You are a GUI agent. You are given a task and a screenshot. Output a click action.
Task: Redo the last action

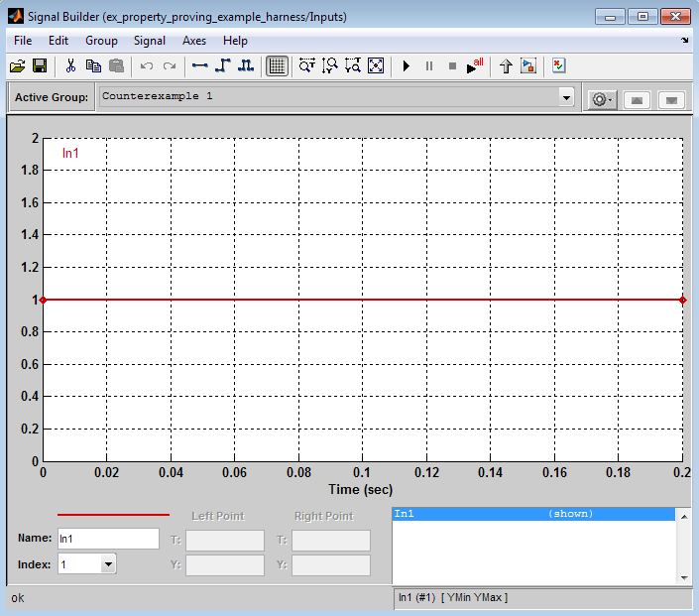pos(170,66)
